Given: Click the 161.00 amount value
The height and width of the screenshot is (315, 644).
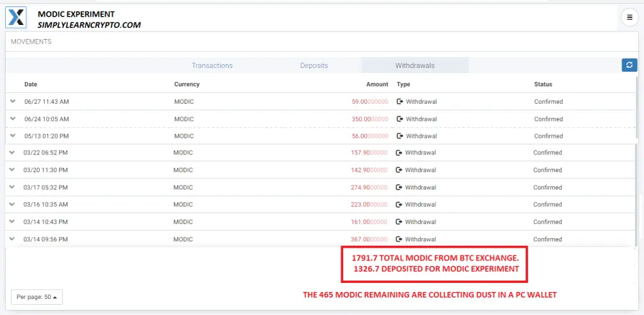Looking at the screenshot, I should pyautogui.click(x=369, y=222).
